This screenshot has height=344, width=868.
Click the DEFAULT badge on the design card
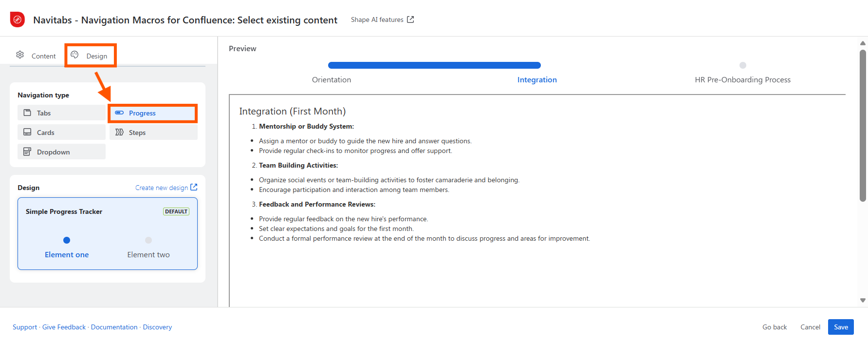(176, 211)
